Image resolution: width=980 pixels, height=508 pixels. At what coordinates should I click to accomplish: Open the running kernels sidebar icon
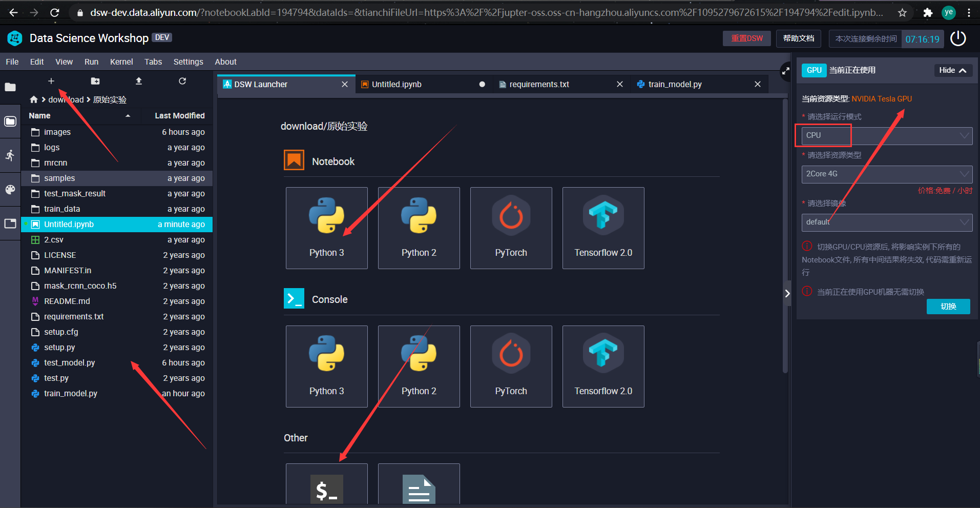click(x=10, y=155)
